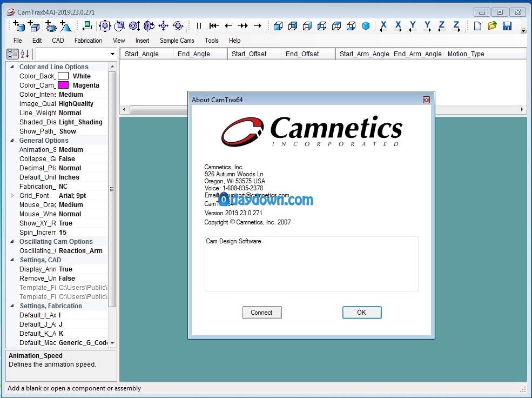Select the magenta Color_Cam swatch

[63, 85]
